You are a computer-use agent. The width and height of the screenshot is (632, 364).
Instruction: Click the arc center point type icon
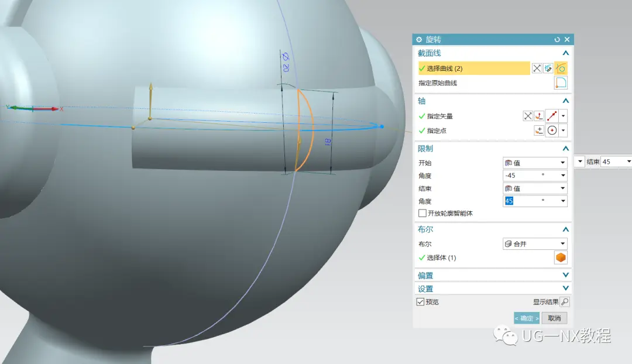click(x=552, y=131)
